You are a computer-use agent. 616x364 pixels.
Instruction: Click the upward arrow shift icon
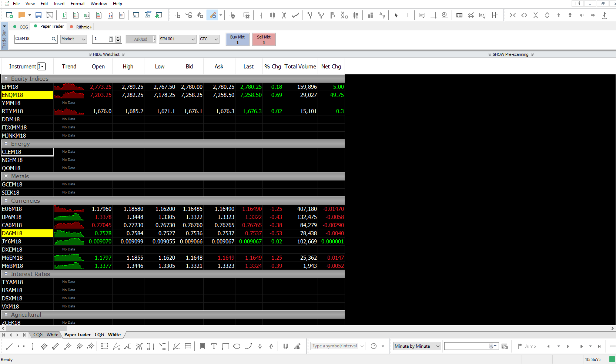tap(559, 15)
